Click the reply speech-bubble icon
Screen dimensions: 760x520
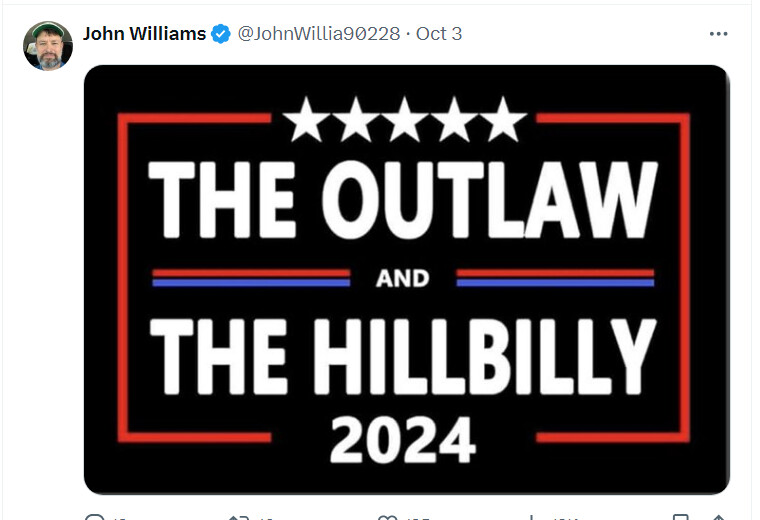[x=95, y=518]
